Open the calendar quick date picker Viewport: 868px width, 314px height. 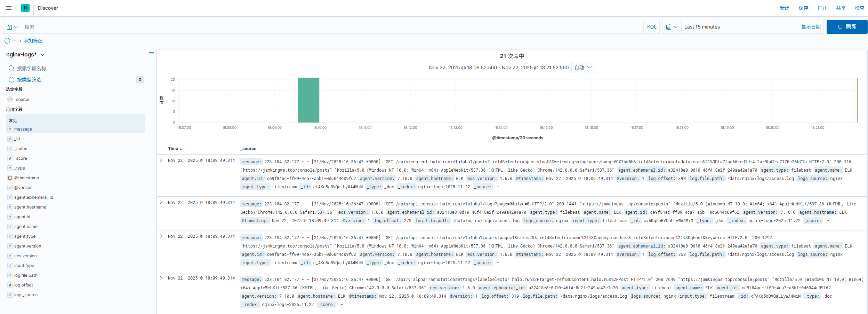672,27
